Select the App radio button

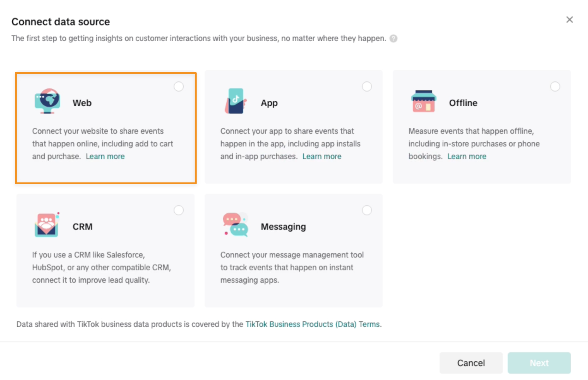[367, 86]
